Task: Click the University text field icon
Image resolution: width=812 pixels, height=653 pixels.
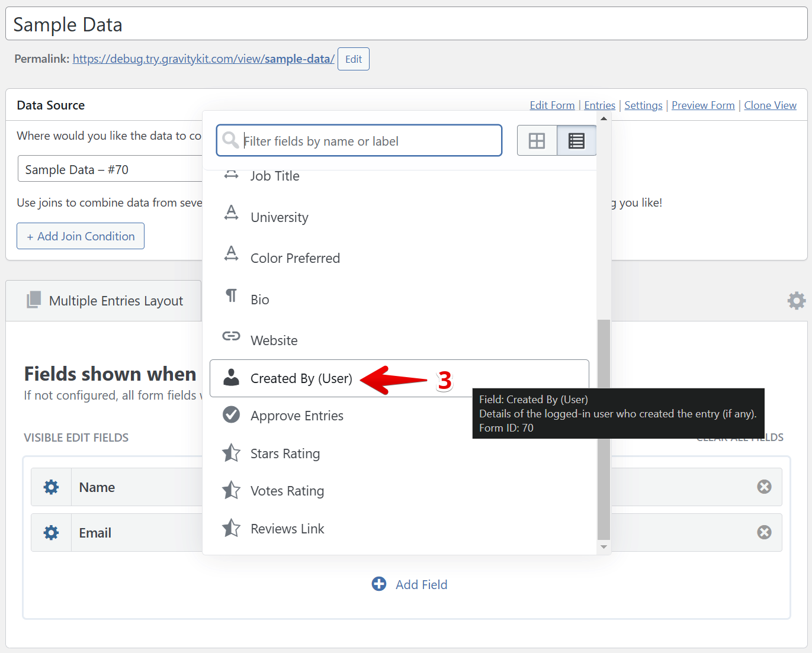Action: point(231,213)
